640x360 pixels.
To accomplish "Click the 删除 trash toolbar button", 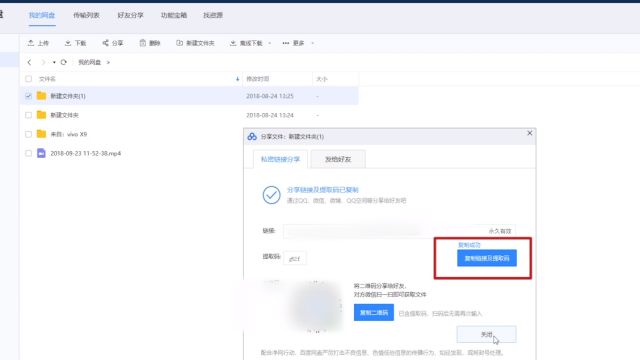I will pos(150,43).
